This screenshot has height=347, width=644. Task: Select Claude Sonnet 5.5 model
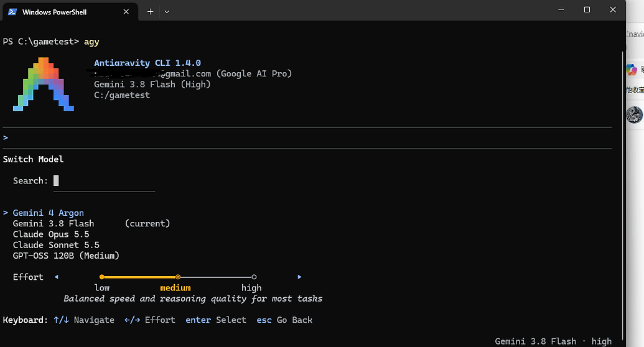click(x=56, y=245)
